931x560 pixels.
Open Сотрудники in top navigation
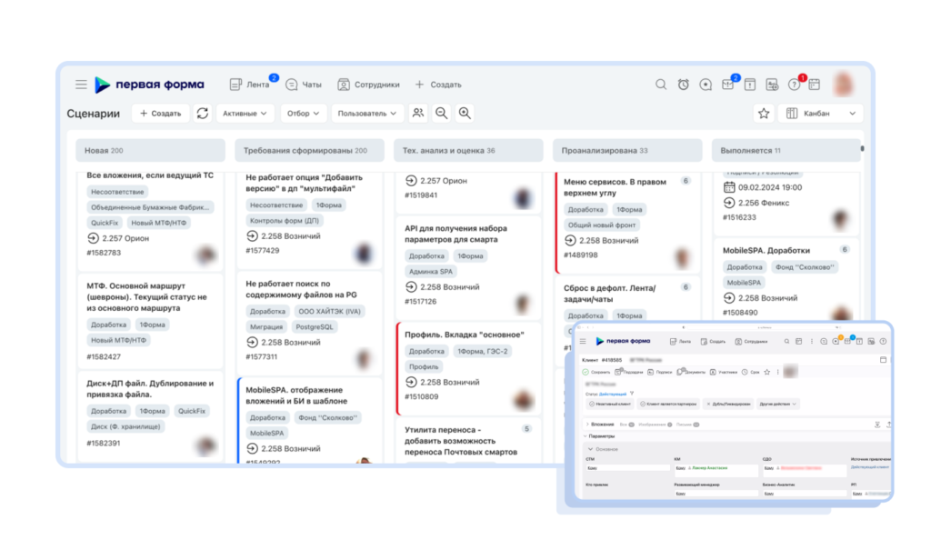tap(368, 85)
